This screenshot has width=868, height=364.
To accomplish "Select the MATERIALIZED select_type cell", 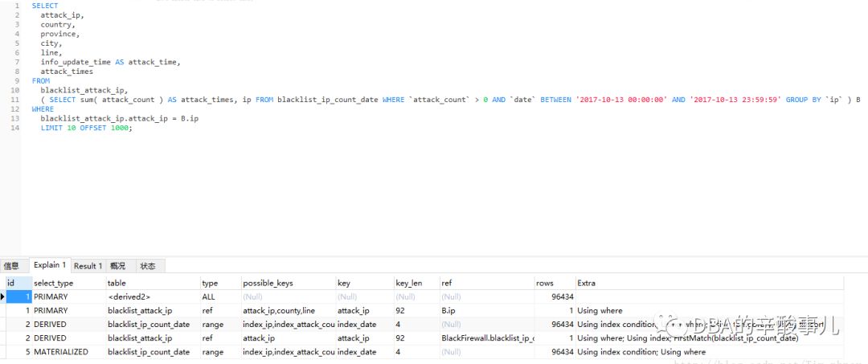I will click(61, 352).
